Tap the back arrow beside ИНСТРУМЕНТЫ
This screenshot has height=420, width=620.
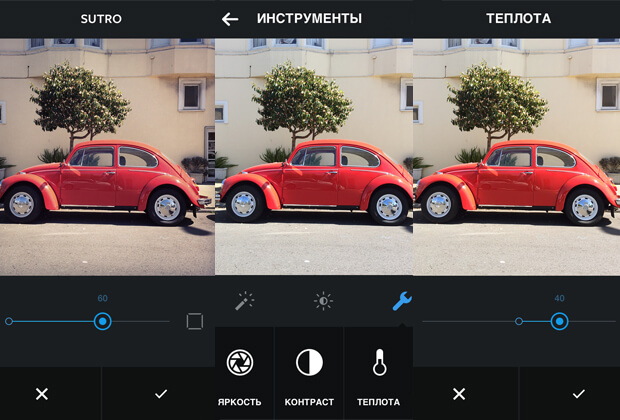(230, 19)
